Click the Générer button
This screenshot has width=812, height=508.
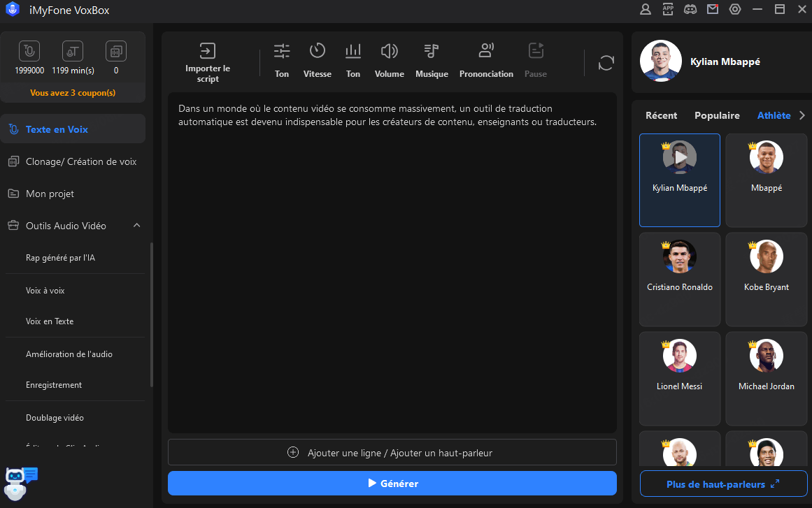[x=392, y=483]
